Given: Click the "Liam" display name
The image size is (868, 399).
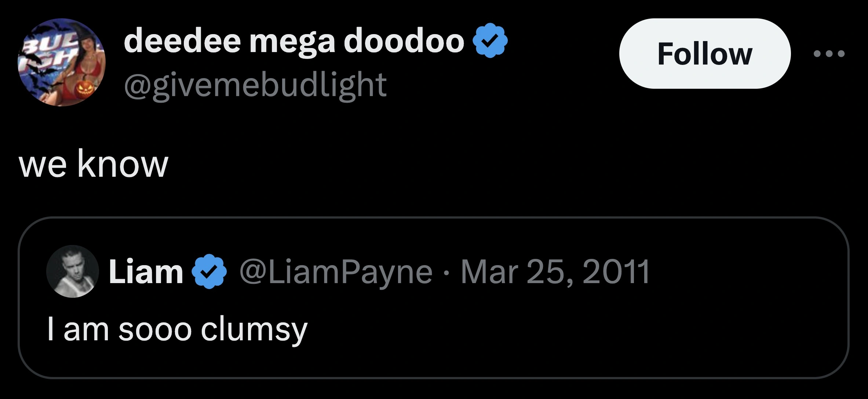Looking at the screenshot, I should [x=146, y=272].
